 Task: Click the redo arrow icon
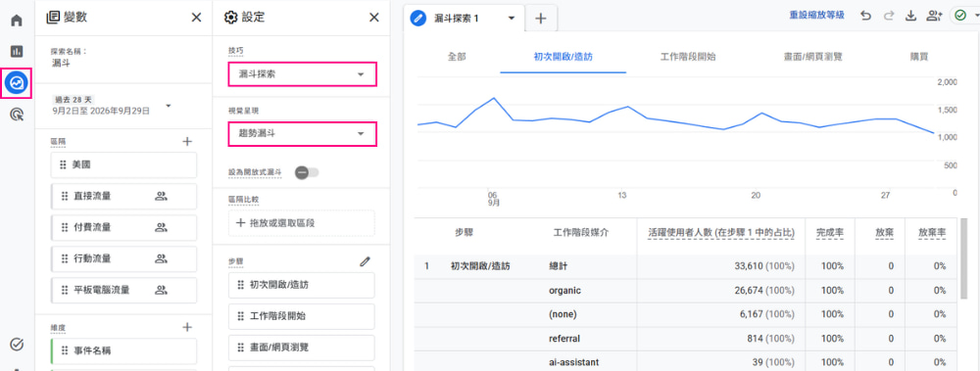pyautogui.click(x=888, y=17)
